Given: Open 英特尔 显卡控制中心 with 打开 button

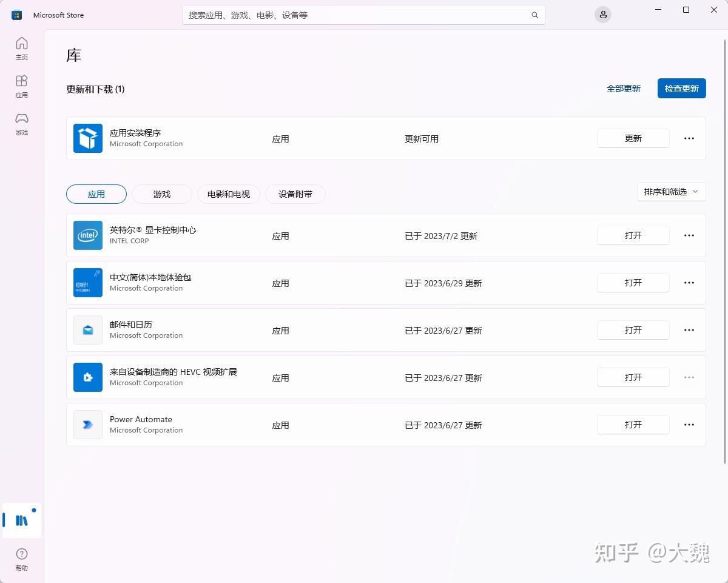Looking at the screenshot, I should point(633,235).
